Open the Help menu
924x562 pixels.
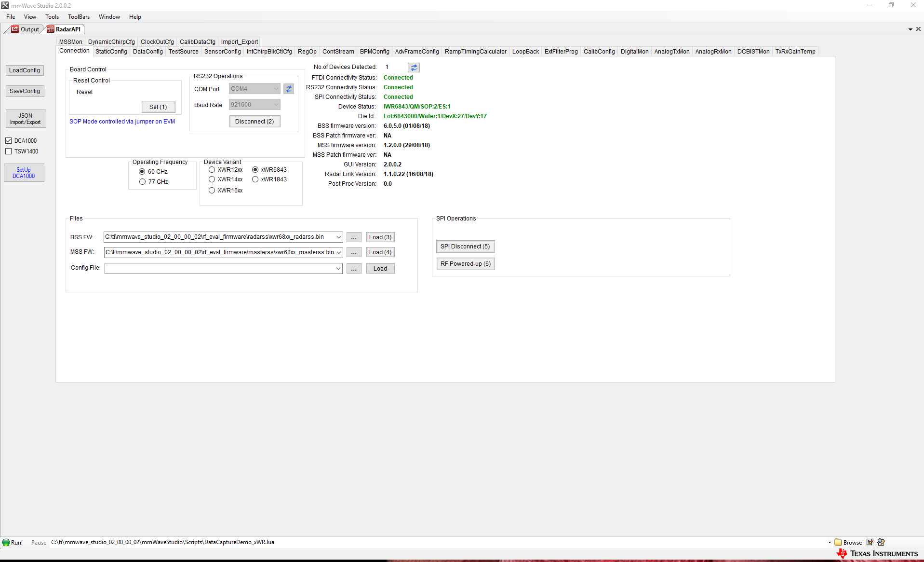[x=135, y=17]
